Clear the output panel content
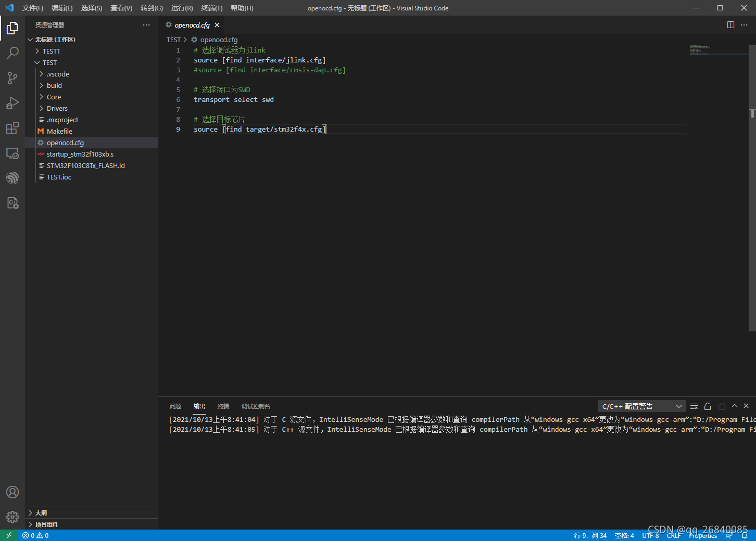This screenshot has width=756, height=541. point(694,406)
